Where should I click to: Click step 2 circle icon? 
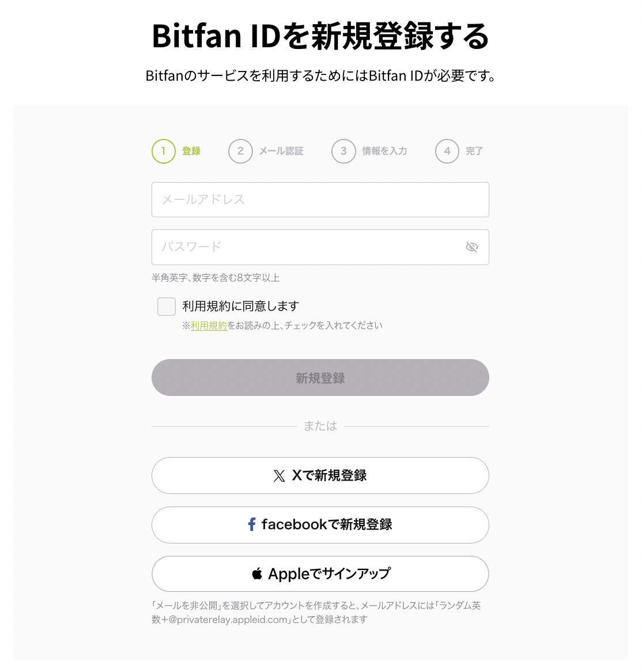(240, 151)
